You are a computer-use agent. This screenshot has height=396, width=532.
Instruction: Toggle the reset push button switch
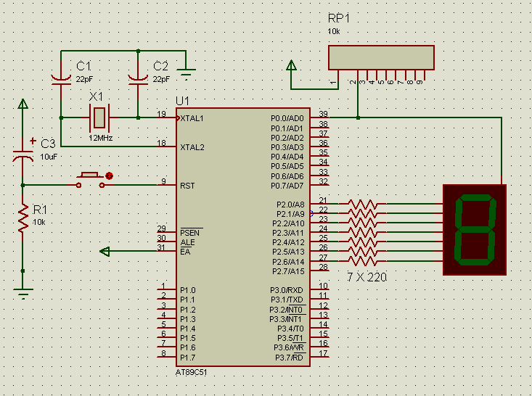tap(90, 181)
